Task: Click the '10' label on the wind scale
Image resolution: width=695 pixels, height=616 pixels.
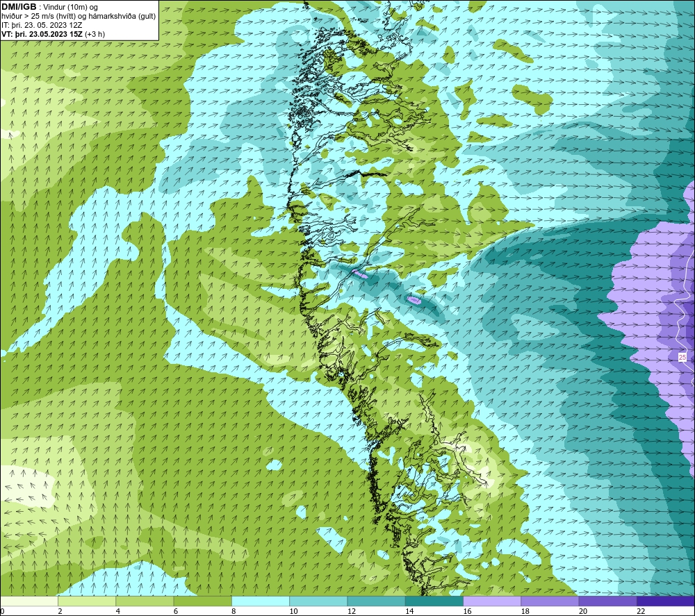Action: (293, 611)
